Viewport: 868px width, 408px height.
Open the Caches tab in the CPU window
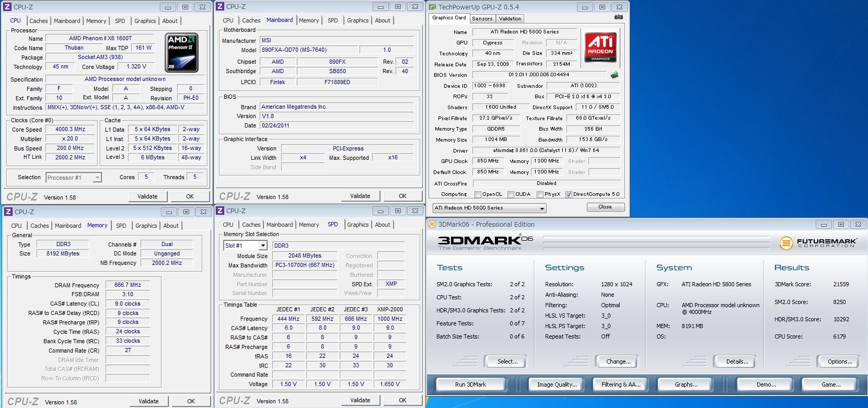click(38, 21)
